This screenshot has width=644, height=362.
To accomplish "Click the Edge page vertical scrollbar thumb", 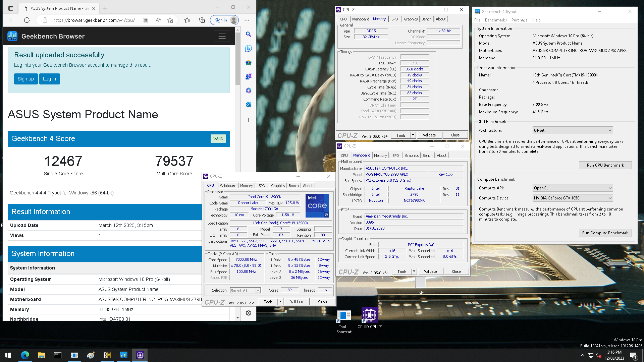I will (x=237, y=59).
